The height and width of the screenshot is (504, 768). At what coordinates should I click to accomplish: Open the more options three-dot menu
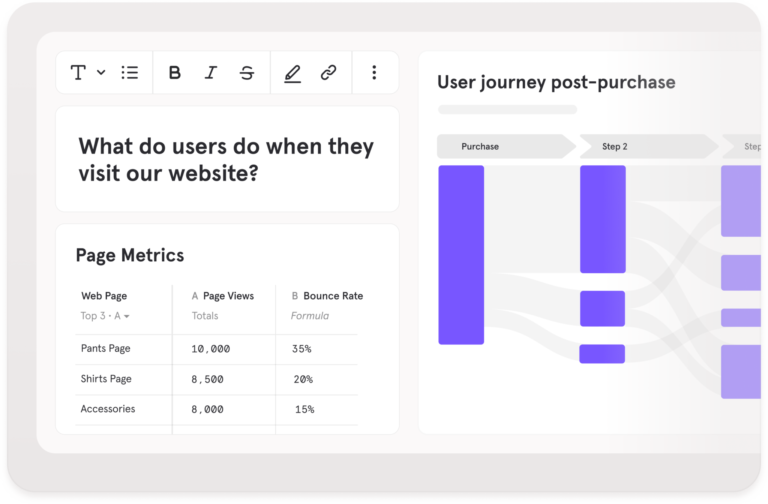coord(374,72)
